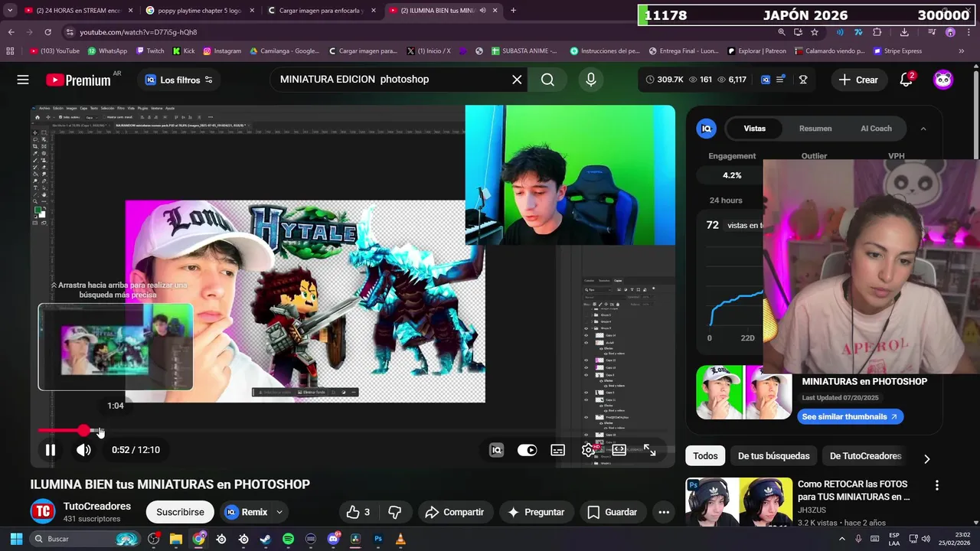The width and height of the screenshot is (980, 551).
Task: Click the Preguntar button
Action: [535, 512]
